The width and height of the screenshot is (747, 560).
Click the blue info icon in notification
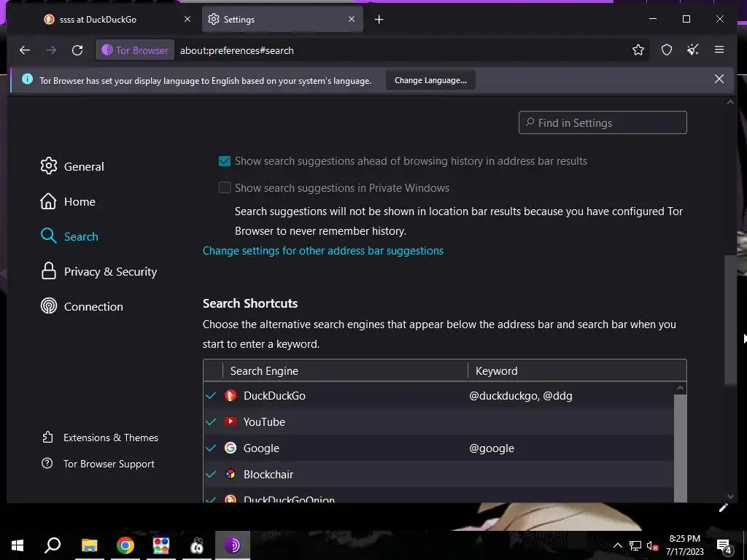point(27,79)
